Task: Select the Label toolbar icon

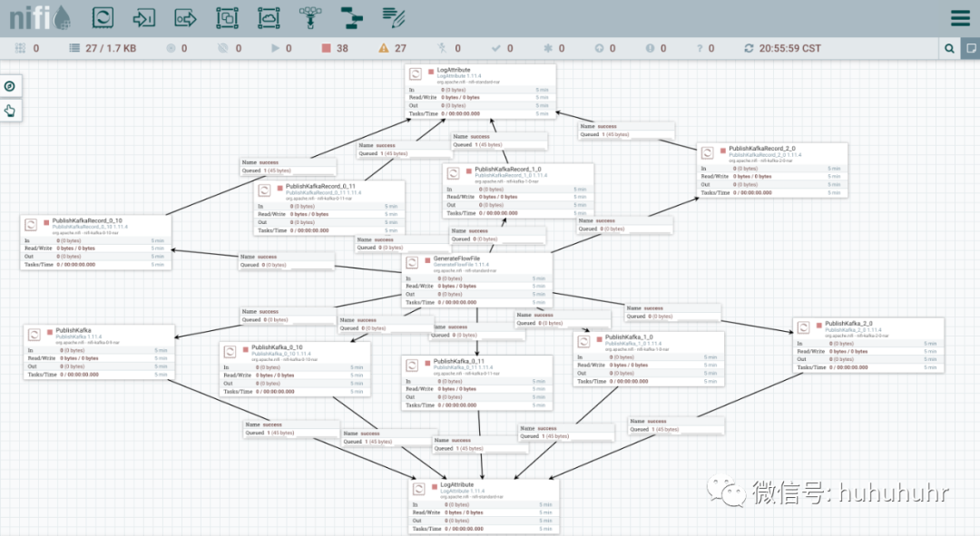Action: tap(393, 18)
